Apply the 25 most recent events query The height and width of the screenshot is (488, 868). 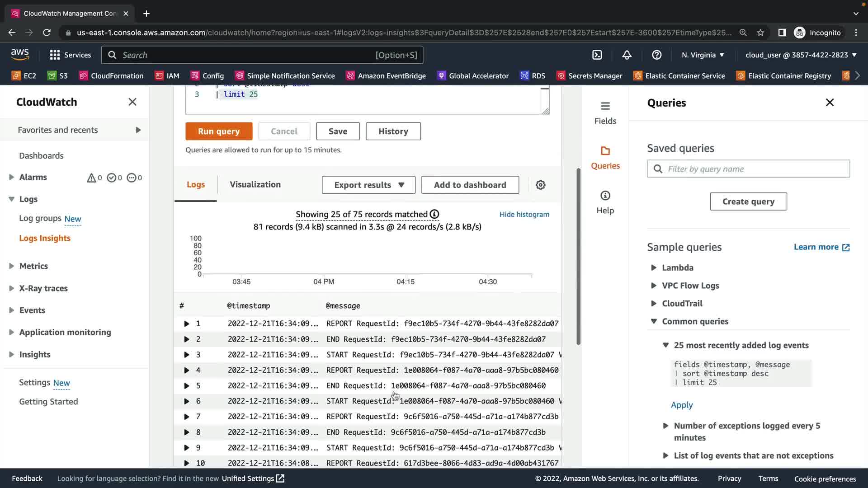tap(681, 405)
